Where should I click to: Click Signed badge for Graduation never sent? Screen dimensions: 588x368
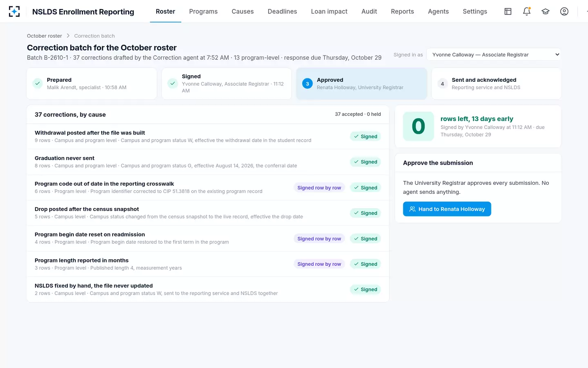(365, 162)
